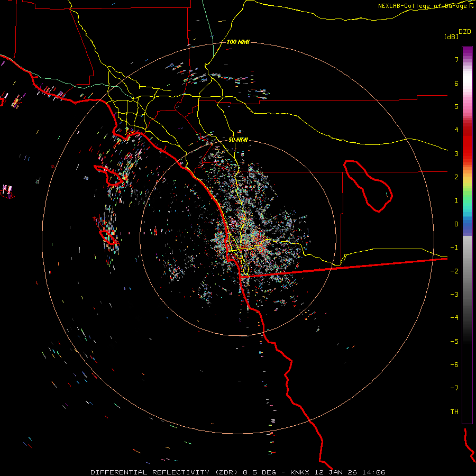Click the "-1" value on color scale

(454, 248)
